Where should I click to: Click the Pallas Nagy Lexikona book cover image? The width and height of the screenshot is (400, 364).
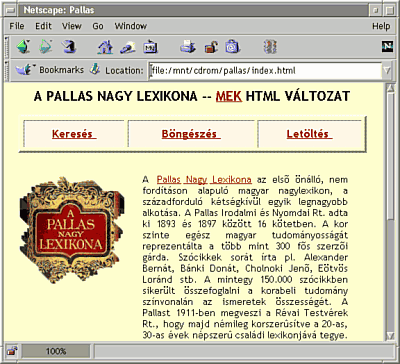[x=72, y=230]
